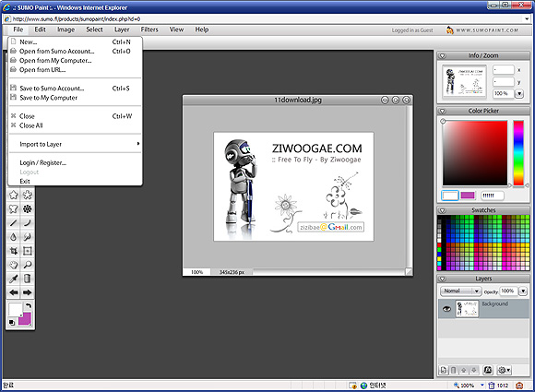Open the Normal blend mode dropdown
This screenshot has width=535, height=392.
pyautogui.click(x=460, y=291)
